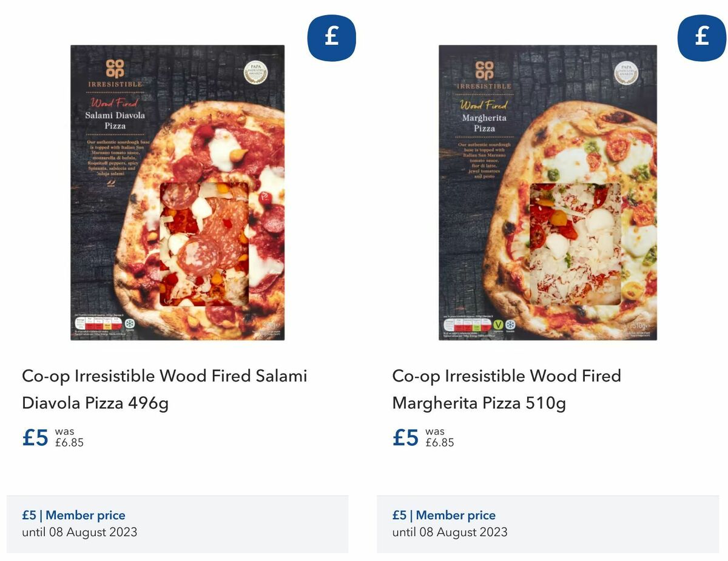Click the £ price badge on Margherita pizza
Image resolution: width=728 pixels, height=561 pixels.
coord(701,37)
